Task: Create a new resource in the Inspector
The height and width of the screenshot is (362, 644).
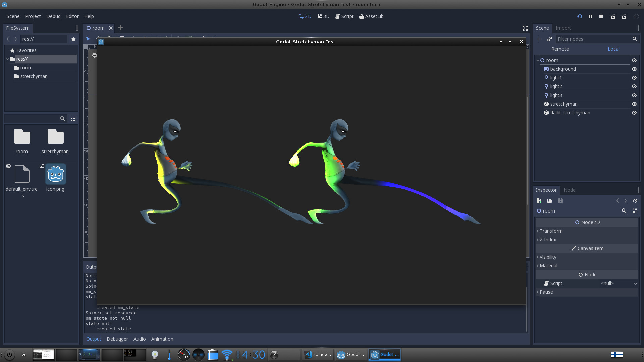Action: 539,201
